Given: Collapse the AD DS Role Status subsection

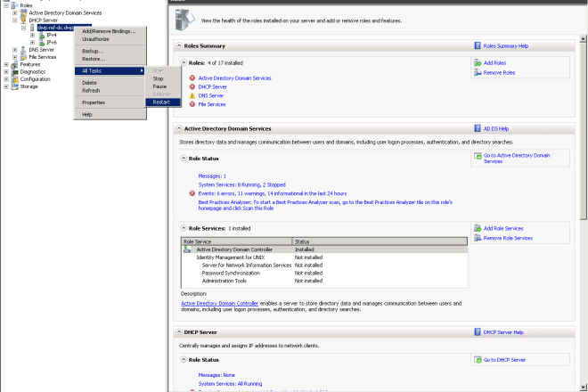Looking at the screenshot, I should [x=184, y=158].
